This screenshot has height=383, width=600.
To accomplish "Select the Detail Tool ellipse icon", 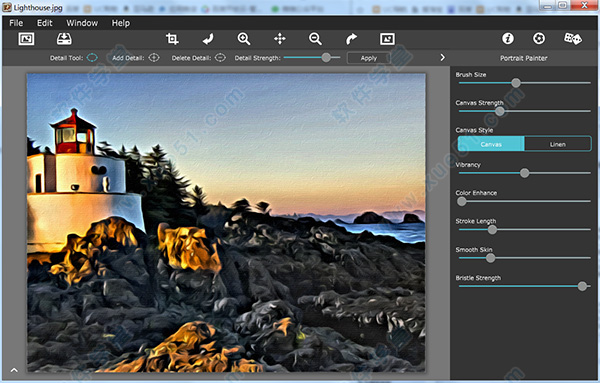I will [x=92, y=58].
